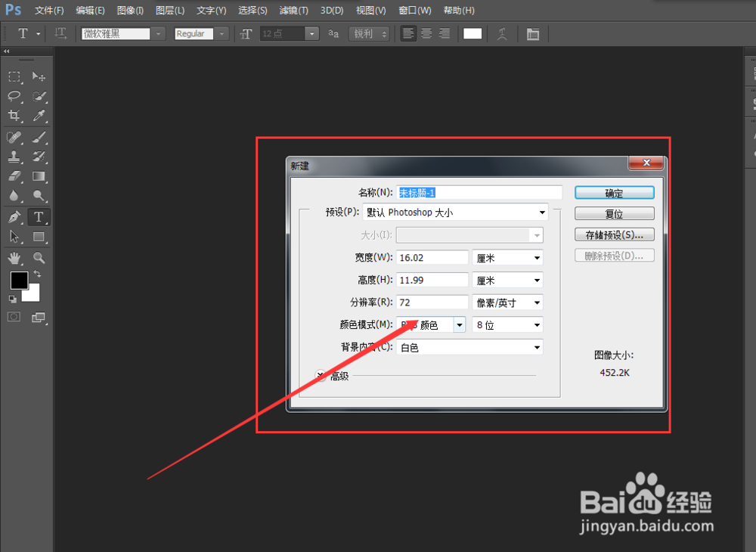Open the font family dropdown
This screenshot has height=552, width=756.
coord(158,34)
